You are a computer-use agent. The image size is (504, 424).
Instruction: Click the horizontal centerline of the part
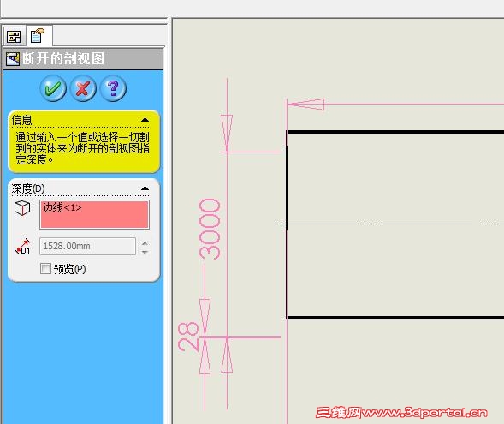click(389, 224)
